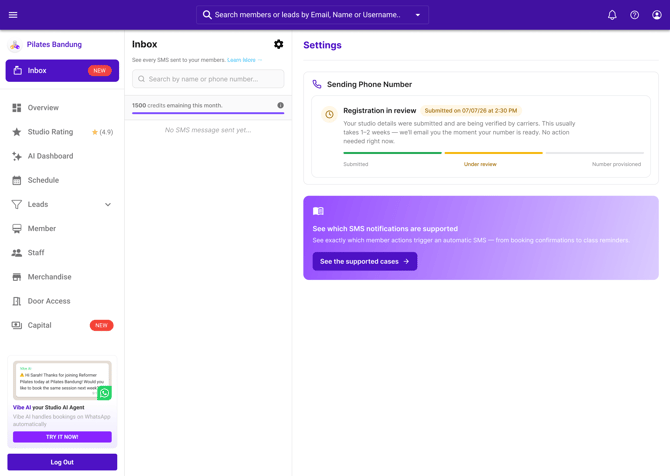
Task: Click Vibe AI your Studio AI Agent text
Action: click(x=48, y=408)
